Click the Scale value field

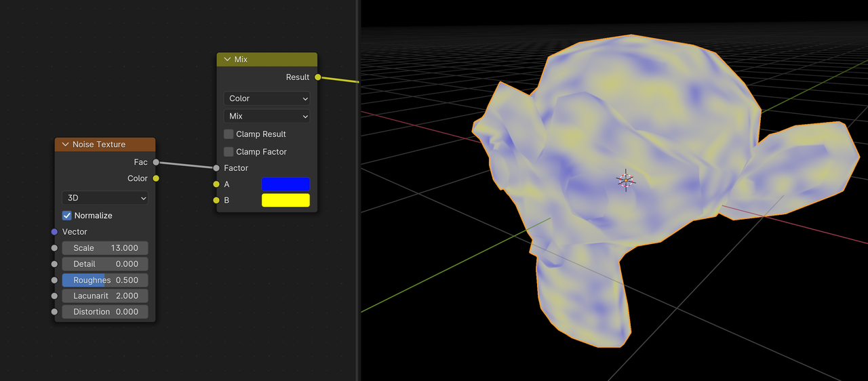[105, 248]
